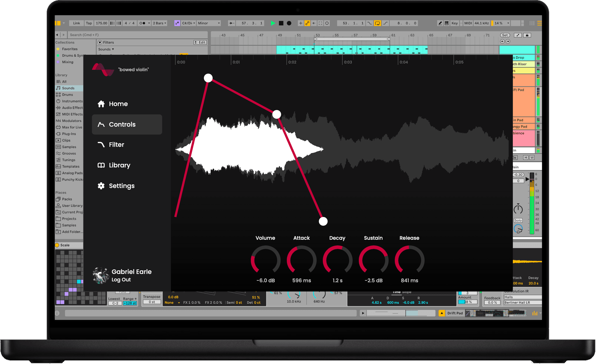Open the None dropdown in device
Image resolution: width=596 pixels, height=364 pixels.
(x=172, y=303)
